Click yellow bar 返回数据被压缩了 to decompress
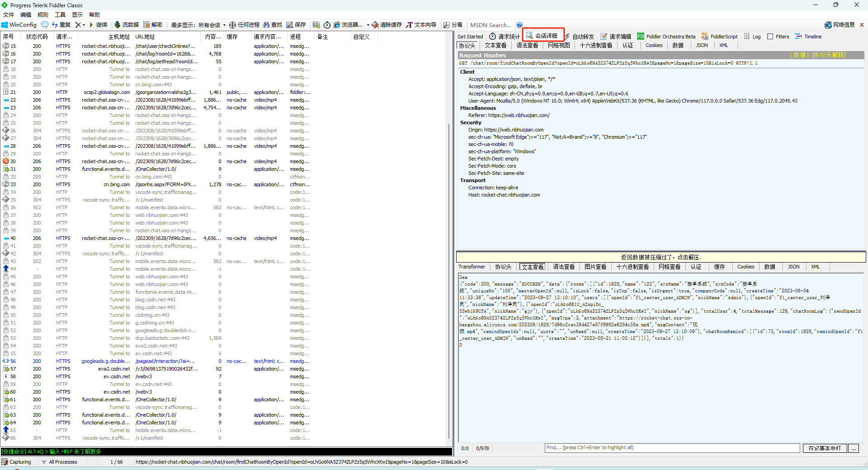 [x=661, y=257]
